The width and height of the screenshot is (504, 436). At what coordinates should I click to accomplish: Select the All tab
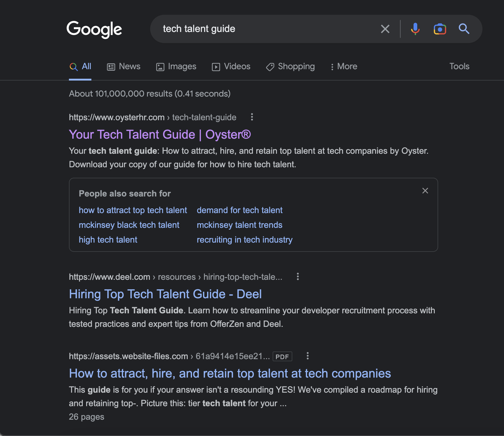80,66
